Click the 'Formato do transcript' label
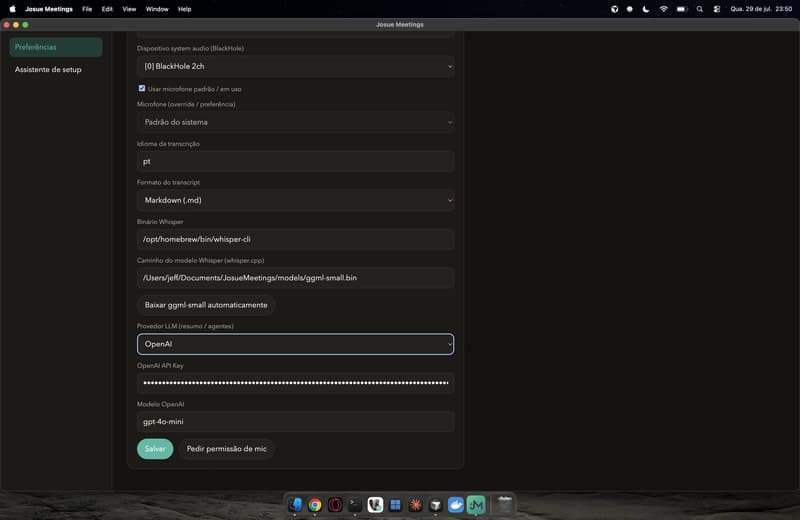Image resolution: width=800 pixels, height=520 pixels. point(168,182)
